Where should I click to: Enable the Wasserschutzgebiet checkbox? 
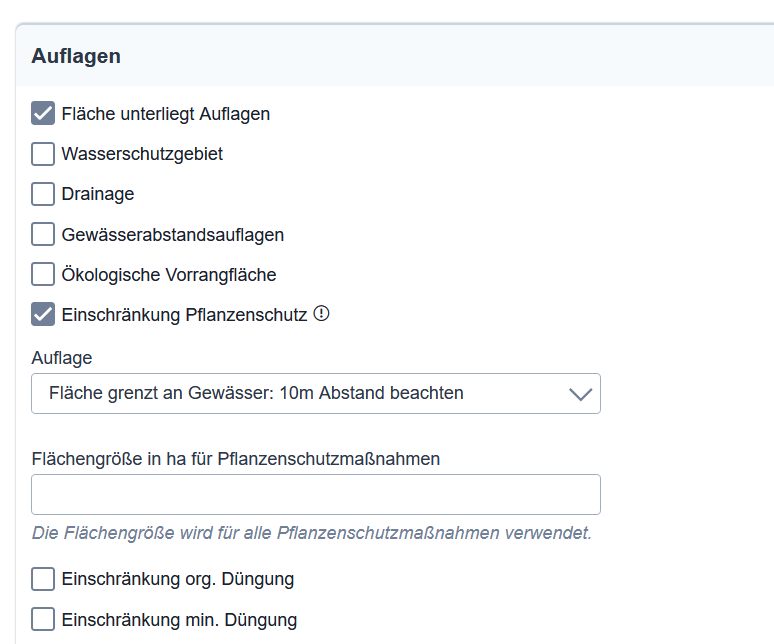click(x=43, y=154)
